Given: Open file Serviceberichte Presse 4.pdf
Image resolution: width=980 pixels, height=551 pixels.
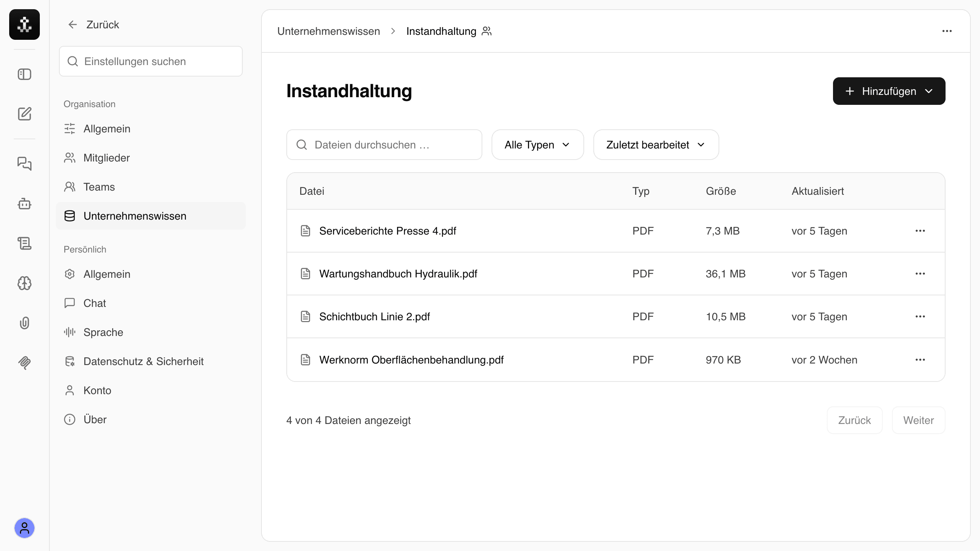Looking at the screenshot, I should click(387, 231).
